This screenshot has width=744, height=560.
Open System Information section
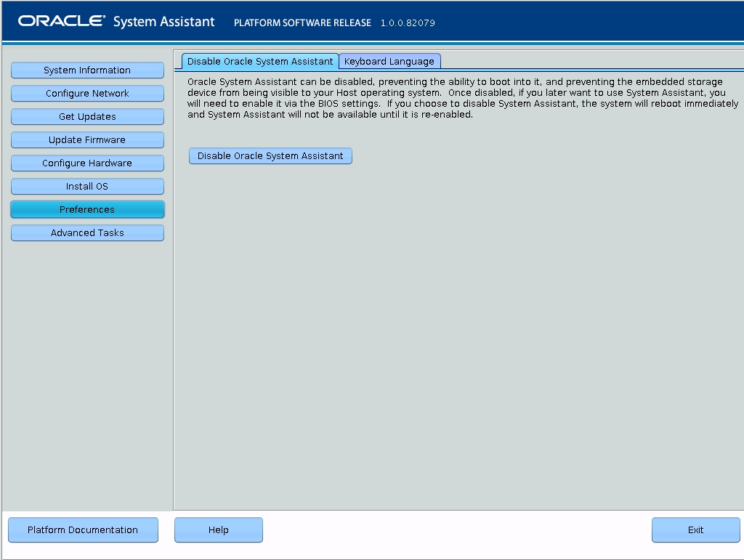tap(87, 70)
